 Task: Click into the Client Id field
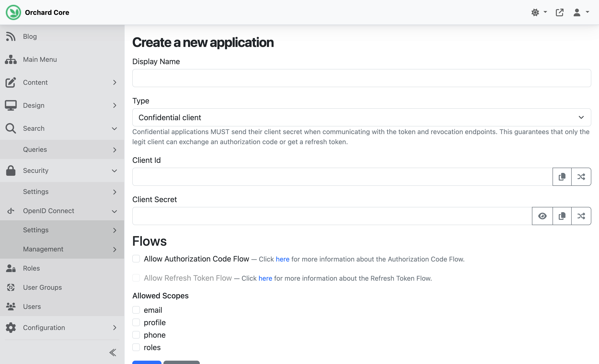pos(342,177)
